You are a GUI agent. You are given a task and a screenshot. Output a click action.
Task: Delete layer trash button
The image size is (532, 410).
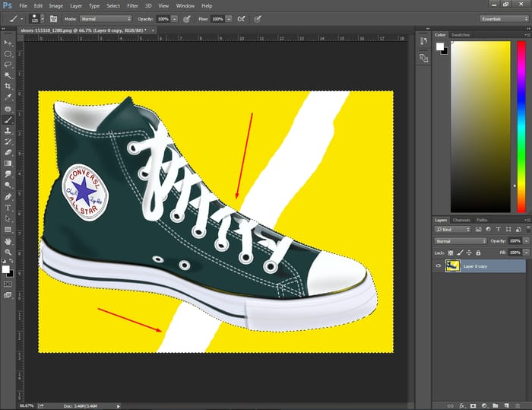click(518, 405)
